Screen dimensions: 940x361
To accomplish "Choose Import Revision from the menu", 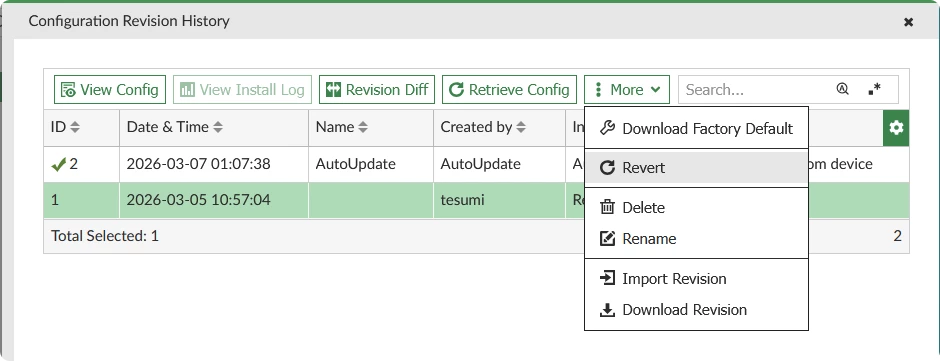I will click(697, 279).
